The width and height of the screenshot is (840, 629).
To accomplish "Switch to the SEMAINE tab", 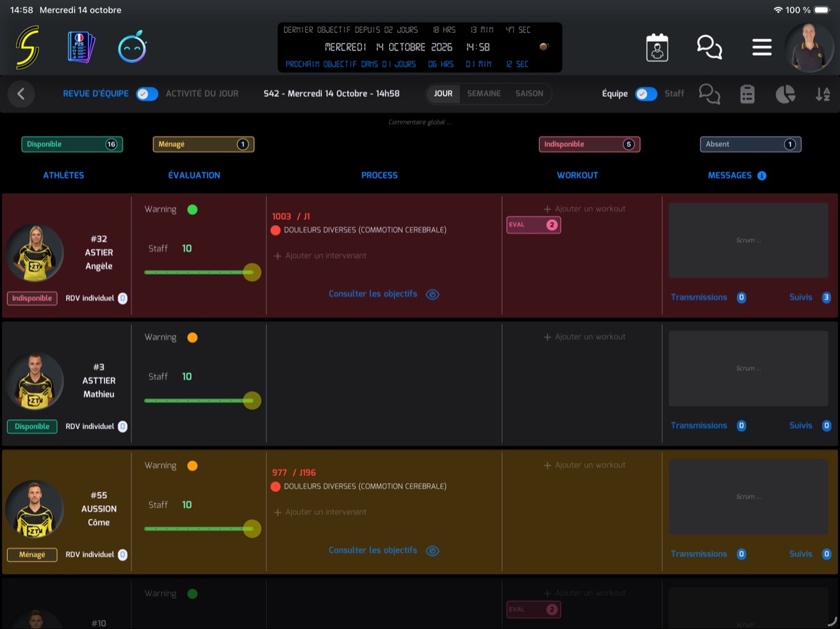I will 484,94.
